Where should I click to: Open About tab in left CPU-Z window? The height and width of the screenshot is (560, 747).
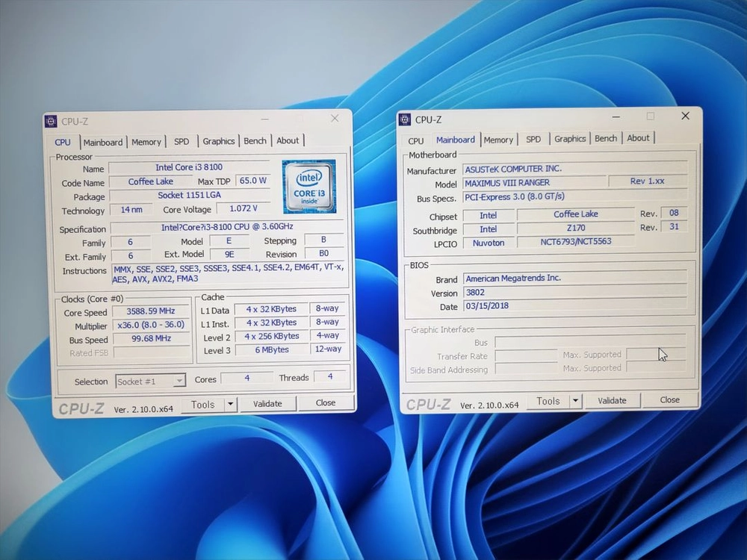[288, 140]
